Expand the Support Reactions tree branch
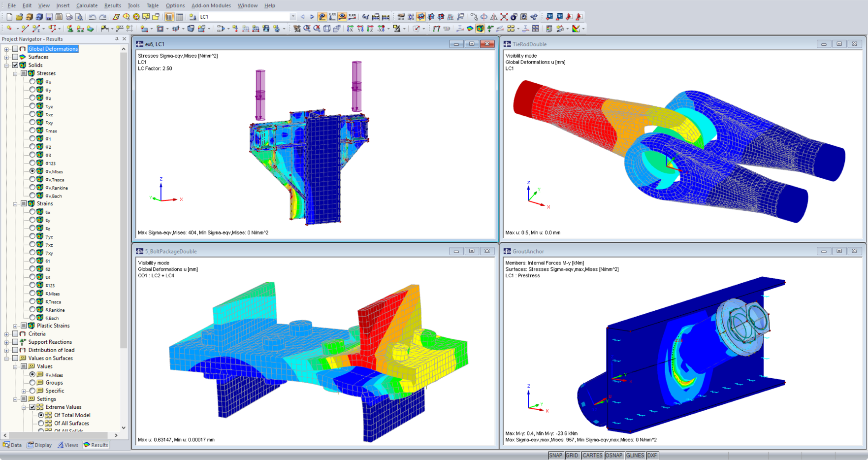The image size is (868, 460). 6,342
